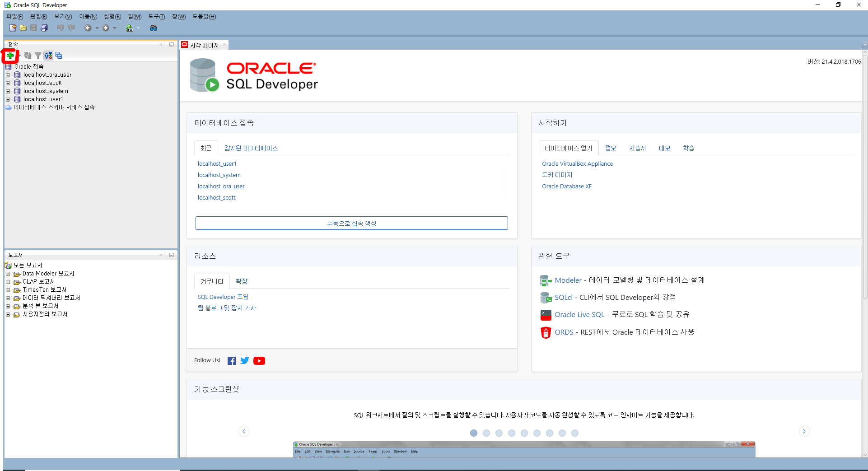Open the Oracle Database XE link
The width and height of the screenshot is (868, 471).
(567, 187)
